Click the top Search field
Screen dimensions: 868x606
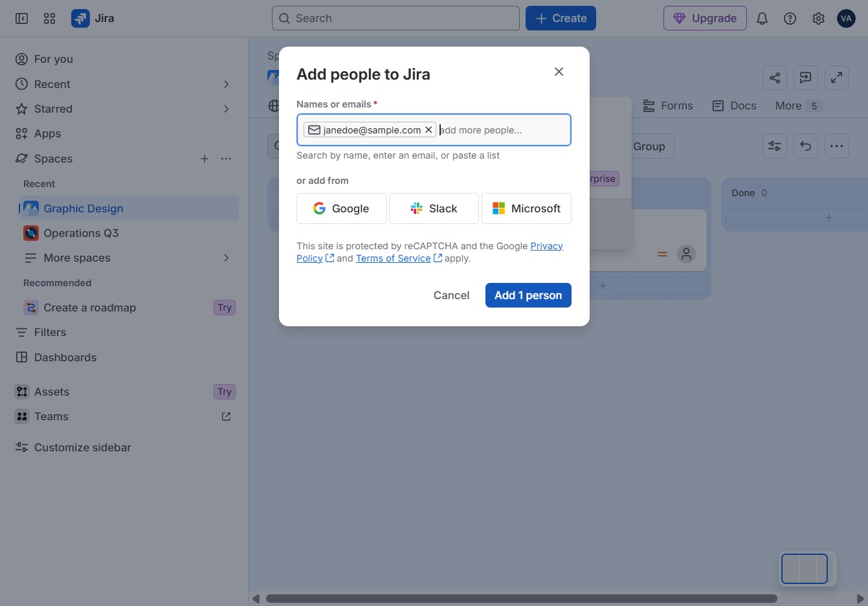pos(395,18)
